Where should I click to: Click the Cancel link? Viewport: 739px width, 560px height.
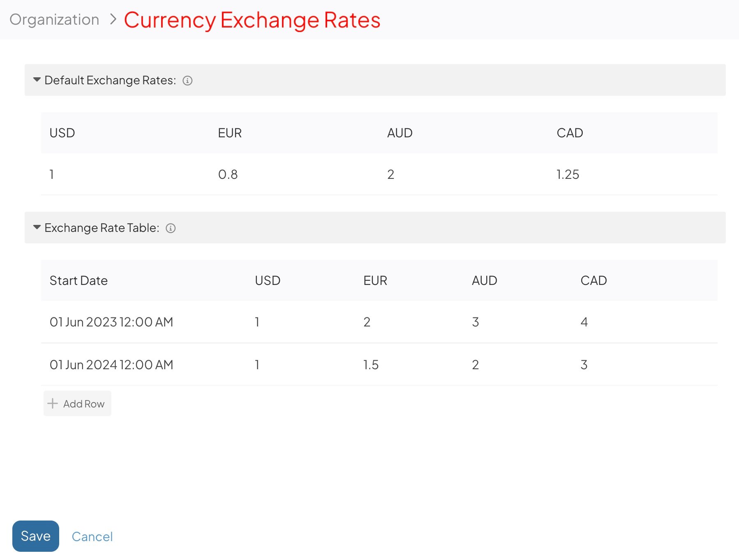click(92, 536)
